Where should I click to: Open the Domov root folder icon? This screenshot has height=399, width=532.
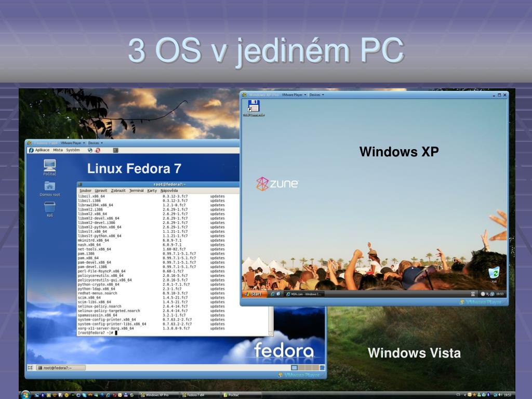49,188
